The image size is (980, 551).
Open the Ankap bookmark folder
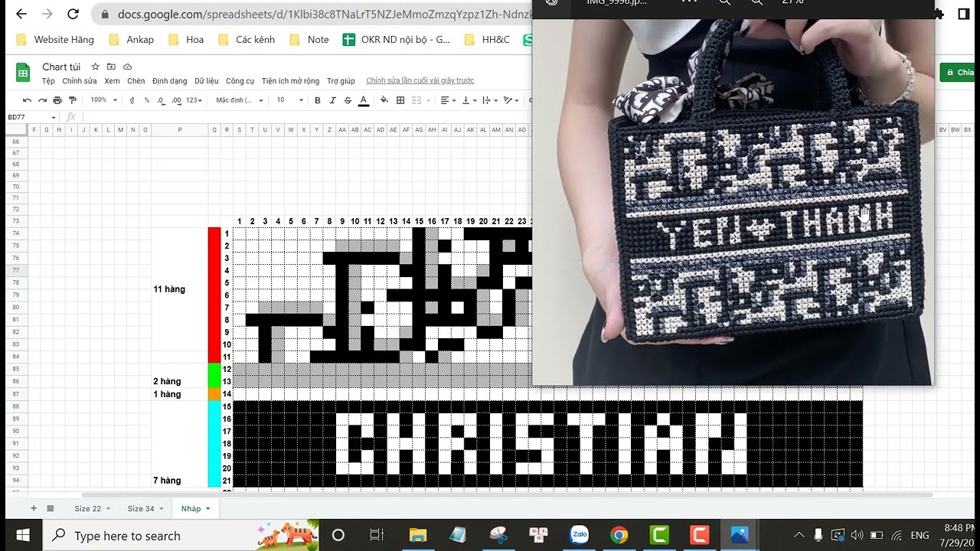132,40
